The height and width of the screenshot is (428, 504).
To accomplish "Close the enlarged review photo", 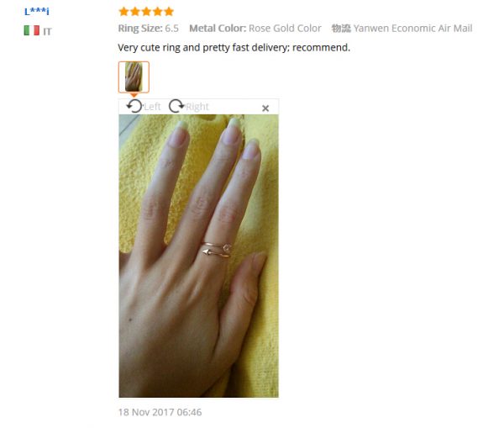I will (x=265, y=108).
